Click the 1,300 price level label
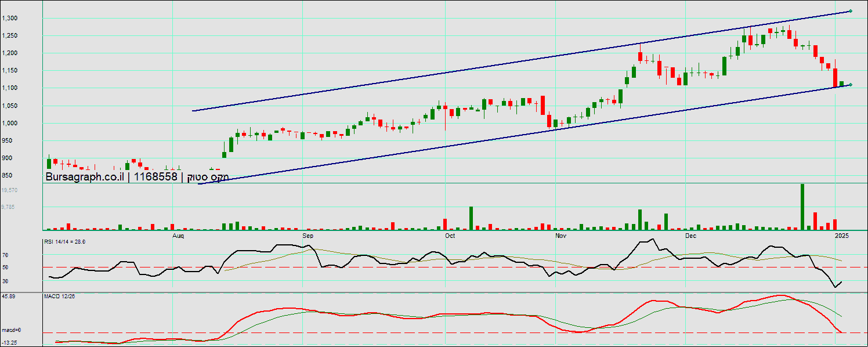This screenshot has width=868, height=347. click(x=10, y=19)
